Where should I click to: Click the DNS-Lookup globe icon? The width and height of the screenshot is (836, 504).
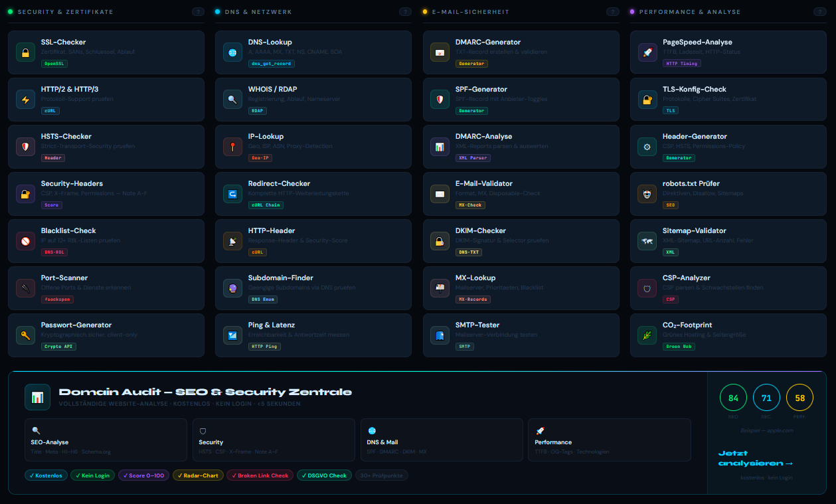(232, 52)
